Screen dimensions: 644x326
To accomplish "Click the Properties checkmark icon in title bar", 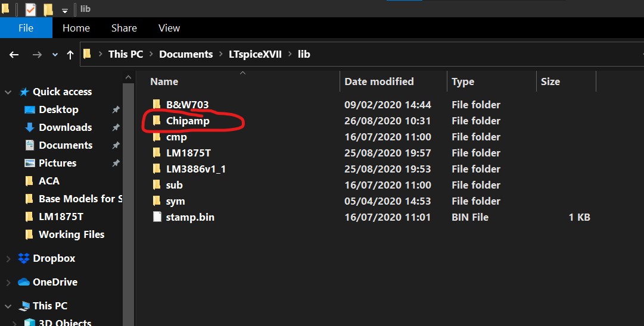I will [30, 9].
